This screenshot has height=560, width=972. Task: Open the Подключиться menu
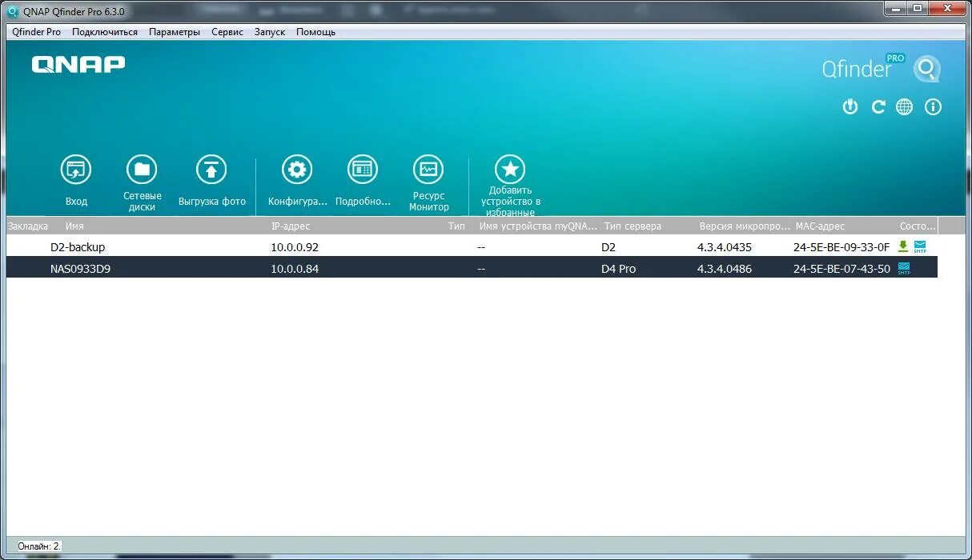[105, 32]
